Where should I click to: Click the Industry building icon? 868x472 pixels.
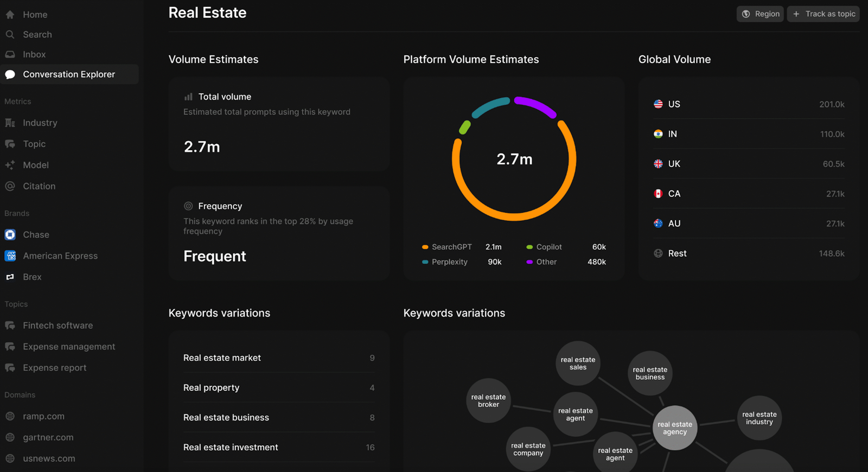point(10,123)
